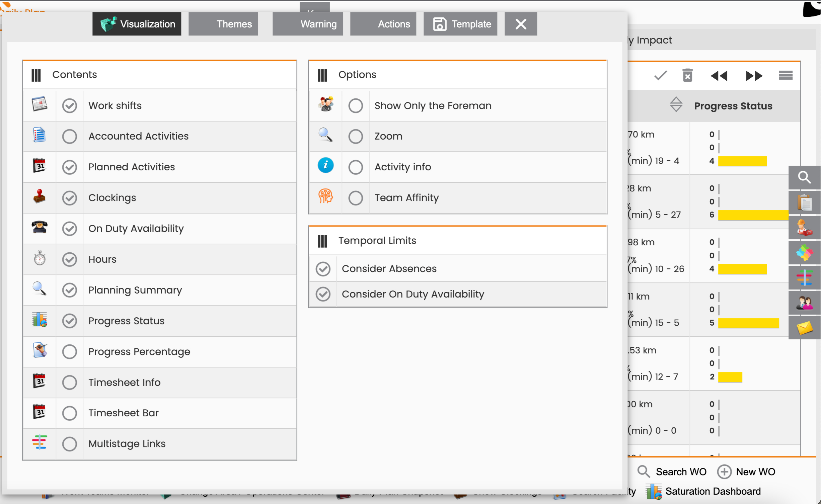821x504 pixels.
Task: Enable the Team Affinity option
Action: (x=356, y=198)
